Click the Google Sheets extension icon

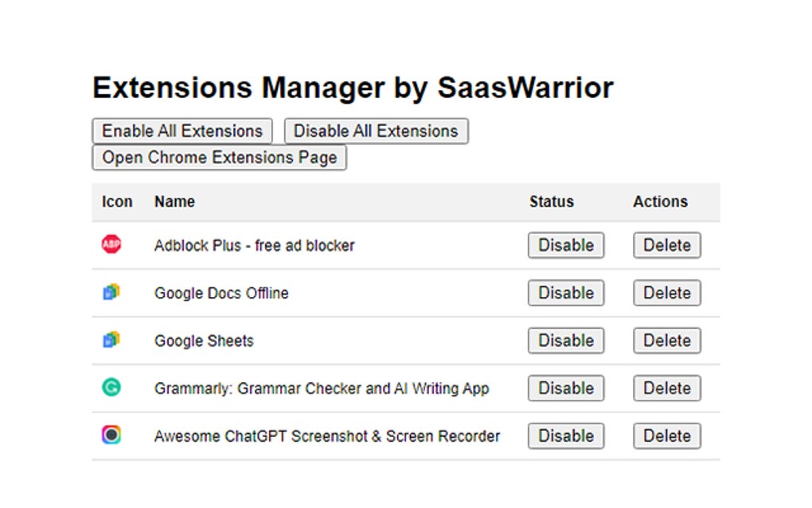click(x=111, y=340)
